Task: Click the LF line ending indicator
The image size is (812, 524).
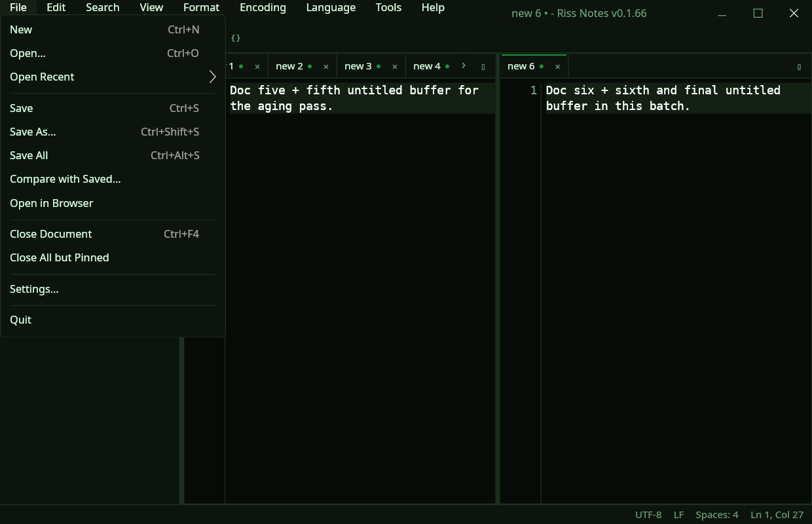Action: click(679, 515)
